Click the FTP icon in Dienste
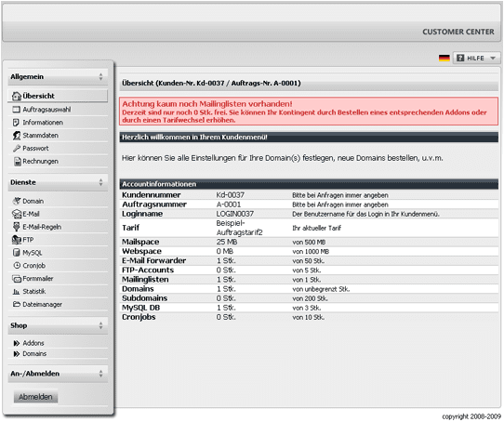 [x=17, y=240]
